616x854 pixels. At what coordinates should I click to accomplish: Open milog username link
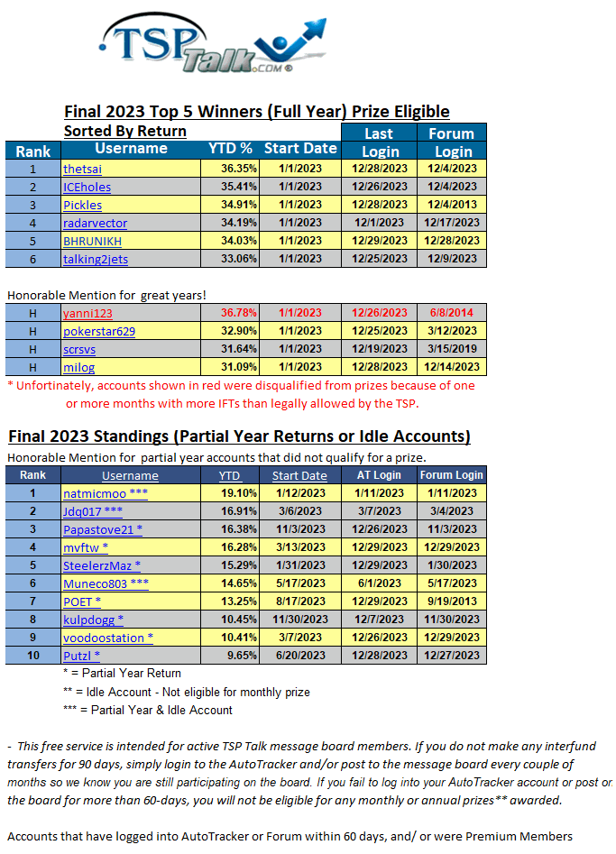point(78,367)
